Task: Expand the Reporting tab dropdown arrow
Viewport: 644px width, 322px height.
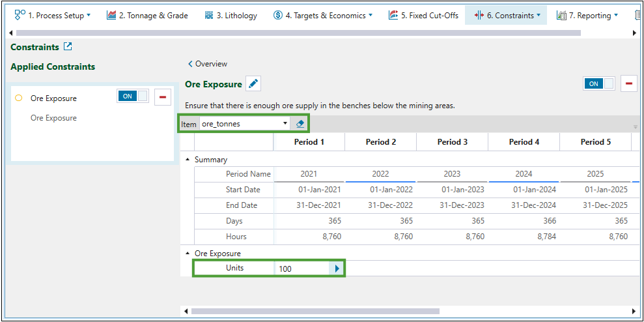Action: [615, 16]
